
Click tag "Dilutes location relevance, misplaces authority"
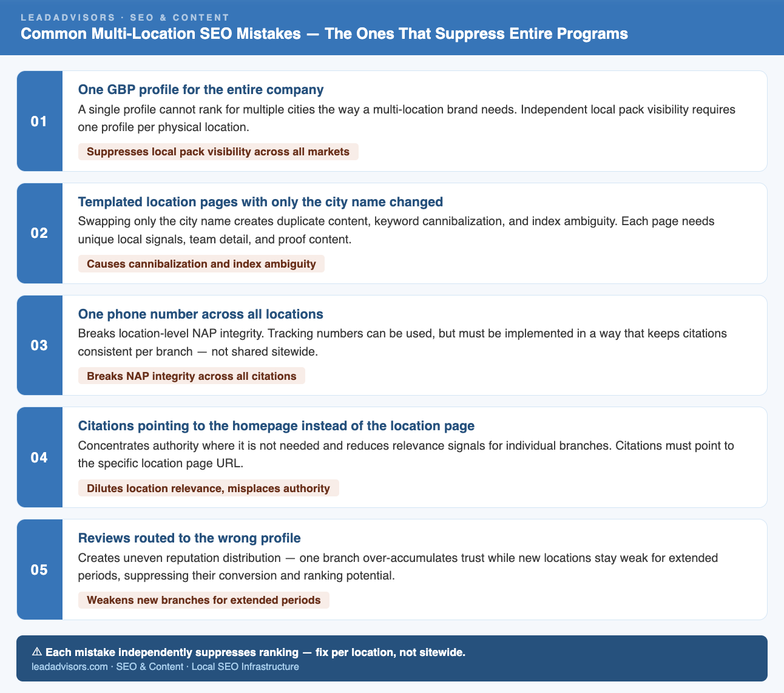click(209, 488)
